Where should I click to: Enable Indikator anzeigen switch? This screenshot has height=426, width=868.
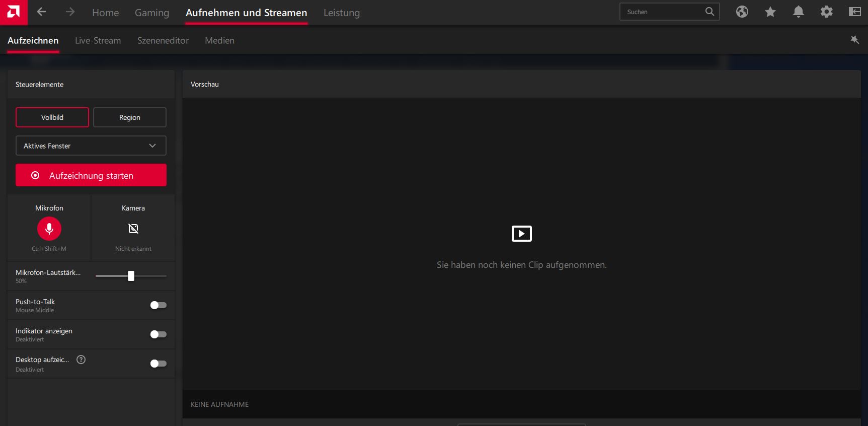(x=159, y=334)
